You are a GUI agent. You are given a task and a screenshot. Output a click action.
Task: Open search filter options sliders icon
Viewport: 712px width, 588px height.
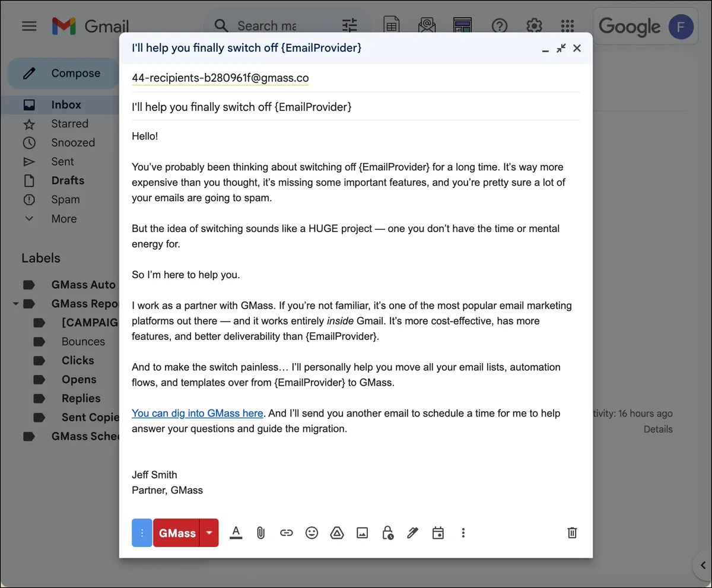350,26
